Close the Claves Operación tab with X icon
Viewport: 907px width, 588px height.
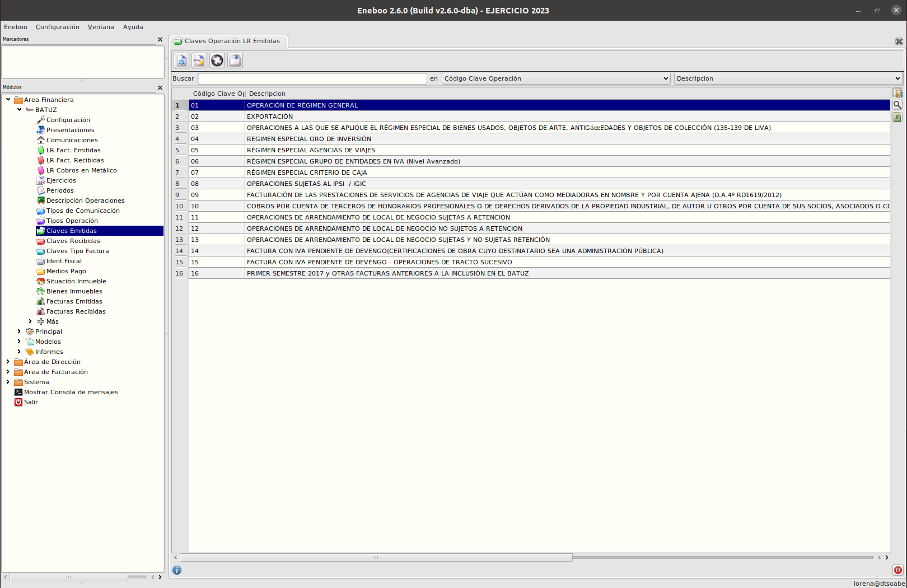tap(899, 41)
